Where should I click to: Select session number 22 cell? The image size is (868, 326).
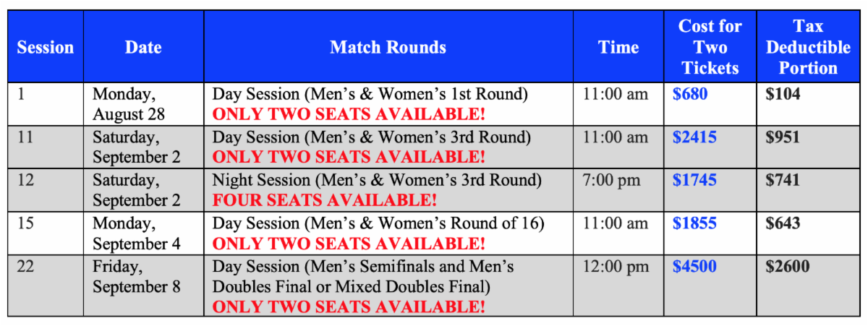tap(25, 267)
